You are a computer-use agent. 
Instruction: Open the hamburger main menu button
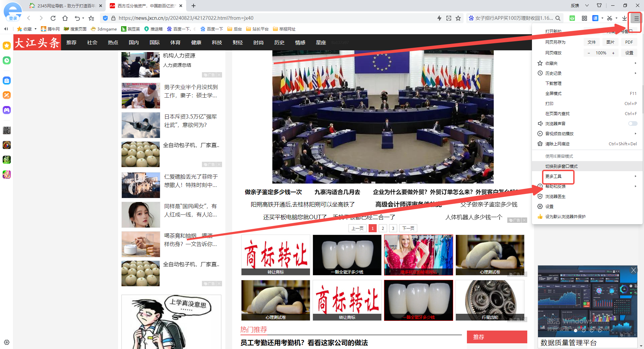(636, 18)
